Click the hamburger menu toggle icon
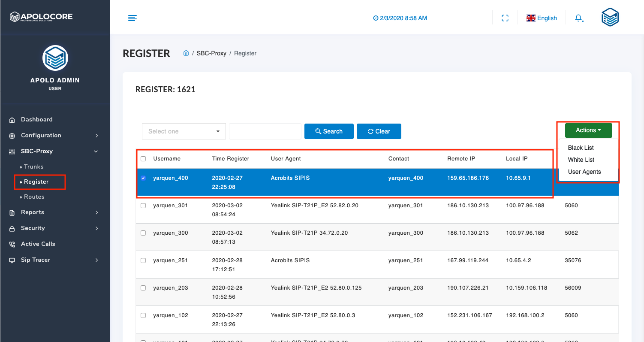This screenshot has height=342, width=644. [132, 18]
